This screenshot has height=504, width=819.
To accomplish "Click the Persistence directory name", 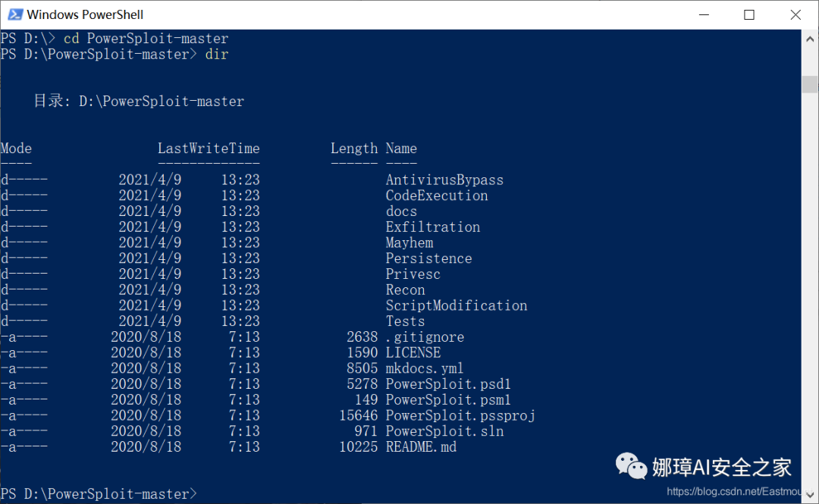I will tap(428, 258).
